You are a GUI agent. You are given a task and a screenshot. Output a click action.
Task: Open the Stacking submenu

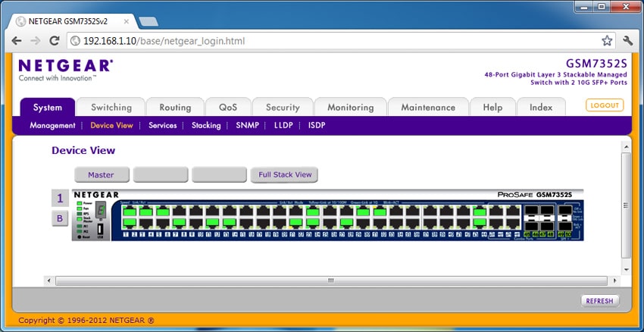pyautogui.click(x=206, y=125)
